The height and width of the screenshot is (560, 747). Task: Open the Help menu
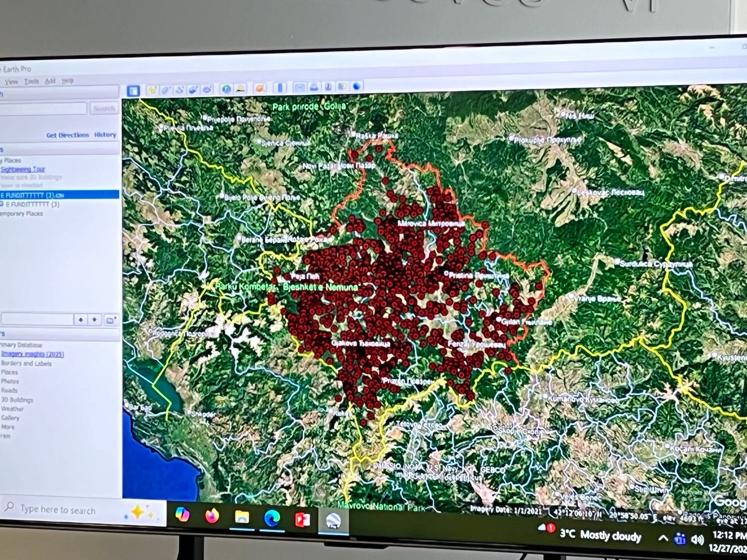point(67,81)
